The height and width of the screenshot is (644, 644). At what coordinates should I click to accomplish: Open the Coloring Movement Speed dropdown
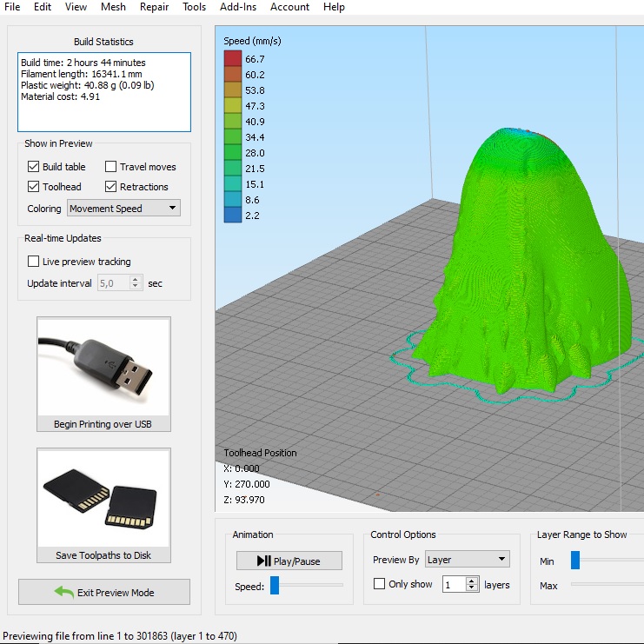[x=123, y=209]
